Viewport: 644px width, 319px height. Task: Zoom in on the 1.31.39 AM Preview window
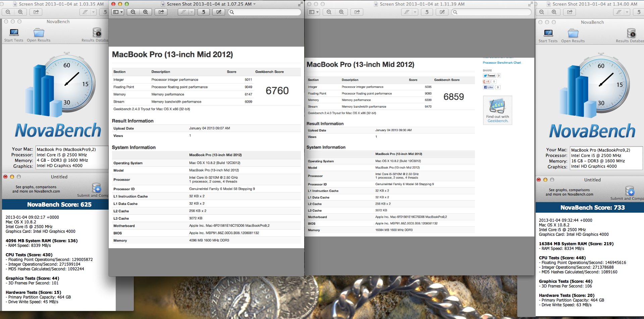341,12
